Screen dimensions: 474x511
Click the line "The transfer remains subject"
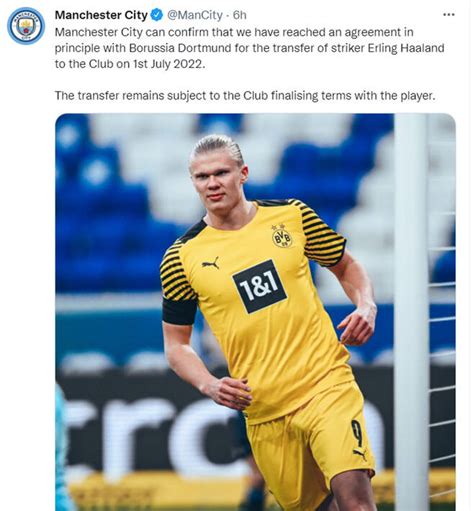245,96
